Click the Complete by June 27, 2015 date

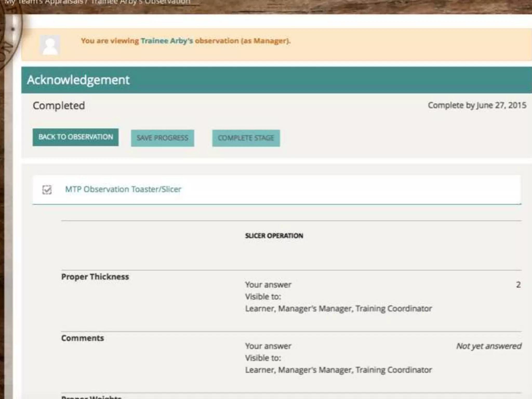[x=477, y=105]
